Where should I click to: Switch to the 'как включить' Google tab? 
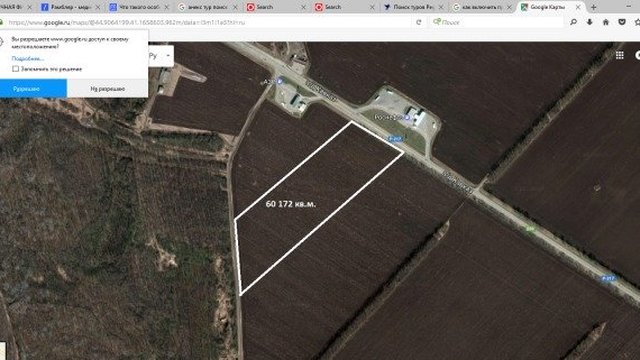482,7
